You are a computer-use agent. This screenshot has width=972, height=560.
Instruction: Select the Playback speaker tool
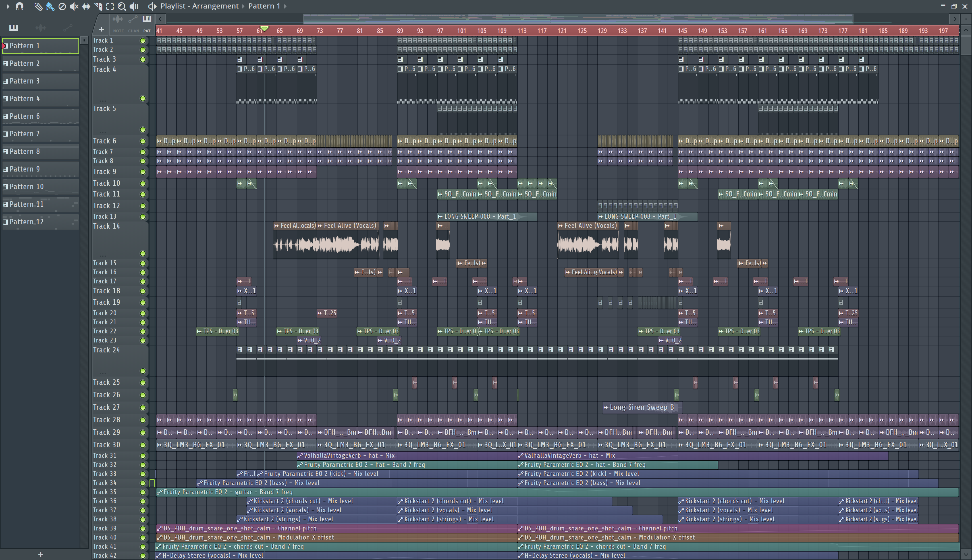[x=134, y=6]
